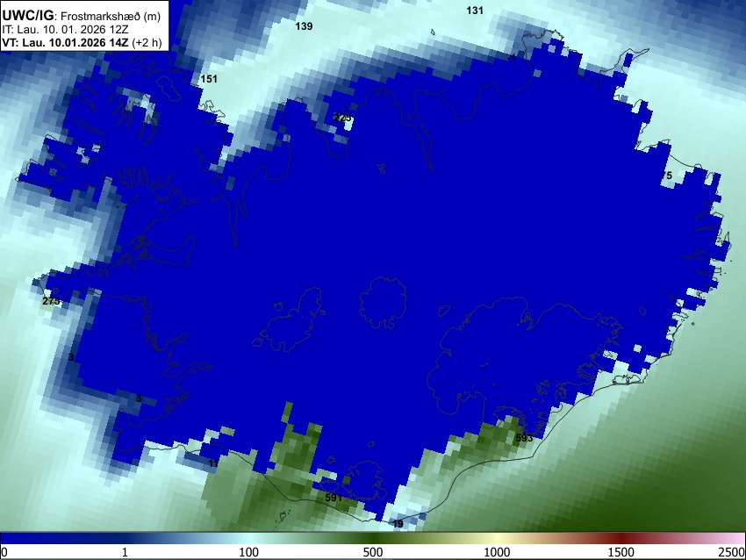746x560 pixels.
Task: Click the title text 'UWC/IG: Frostmarkshæð (m)'
Action: pyautogui.click(x=82, y=16)
